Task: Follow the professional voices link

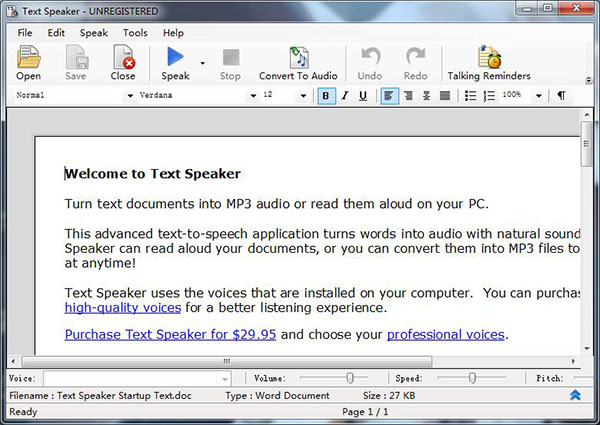Action: 446,334
